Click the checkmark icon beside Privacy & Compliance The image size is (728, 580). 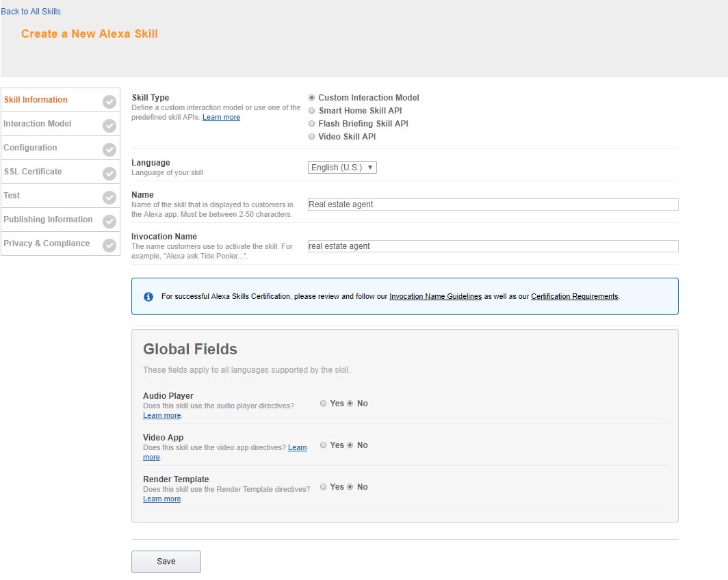click(x=109, y=245)
